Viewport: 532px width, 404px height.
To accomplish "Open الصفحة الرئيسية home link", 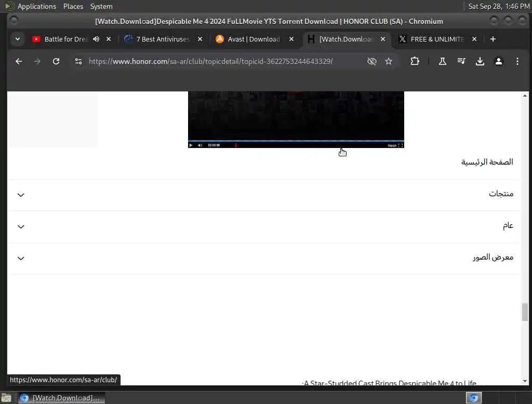I will pyautogui.click(x=487, y=162).
